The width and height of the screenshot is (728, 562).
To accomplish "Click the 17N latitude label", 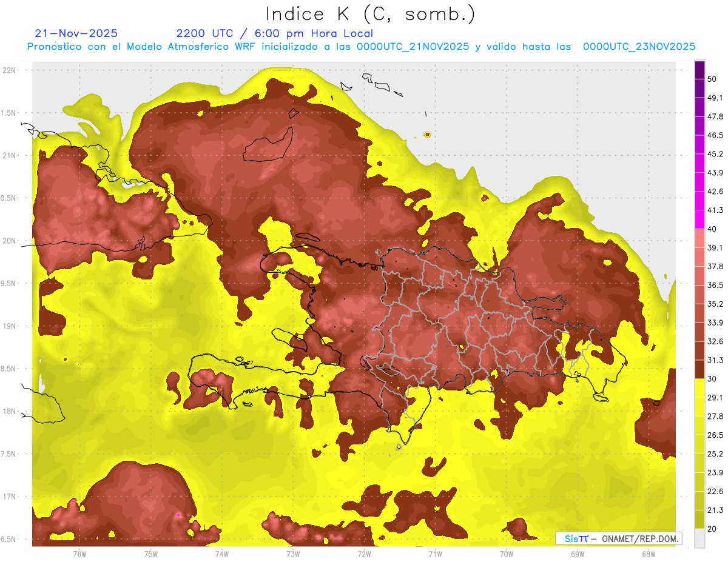I will pos(10,497).
